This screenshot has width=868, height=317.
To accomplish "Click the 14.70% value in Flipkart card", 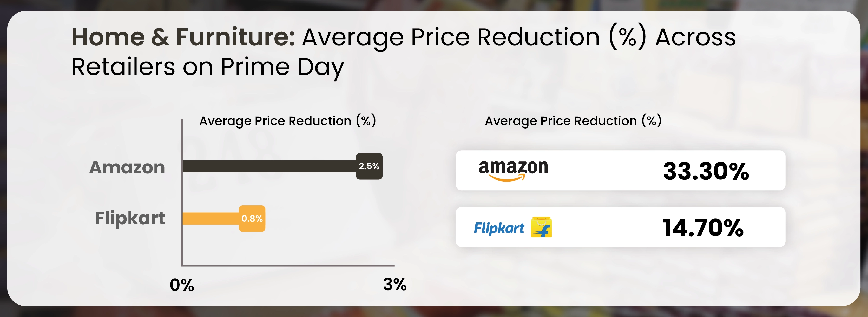I will pos(703,228).
